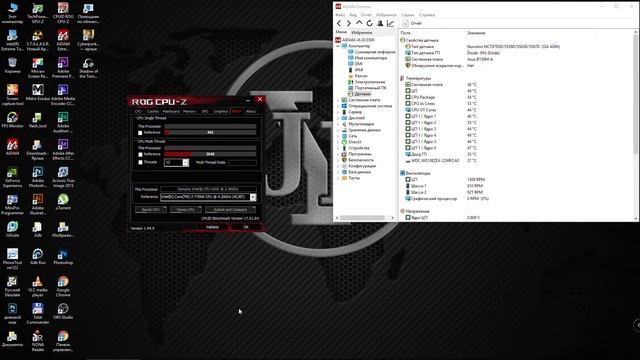
Task: Click Multi Thread Reference progress bar
Action: click(210, 154)
